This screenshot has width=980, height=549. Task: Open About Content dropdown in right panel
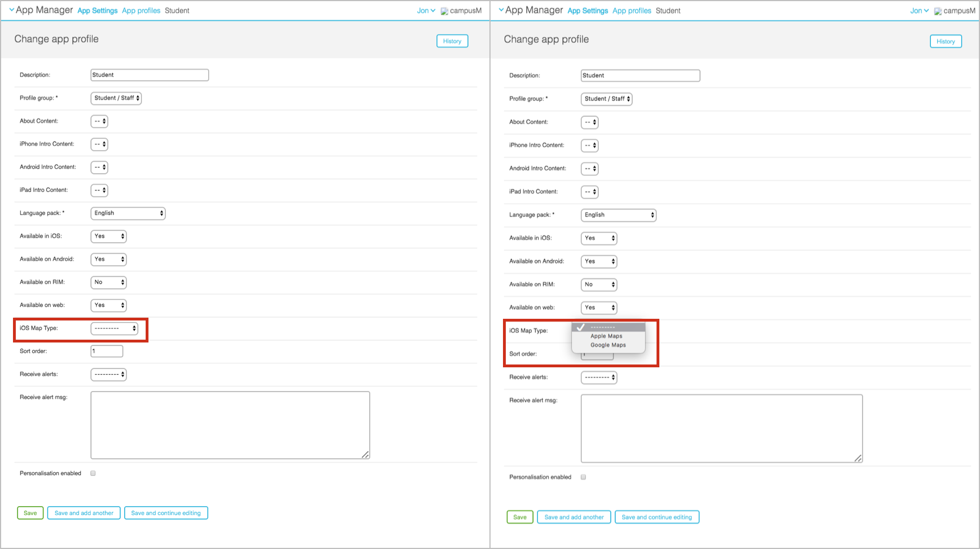click(589, 122)
